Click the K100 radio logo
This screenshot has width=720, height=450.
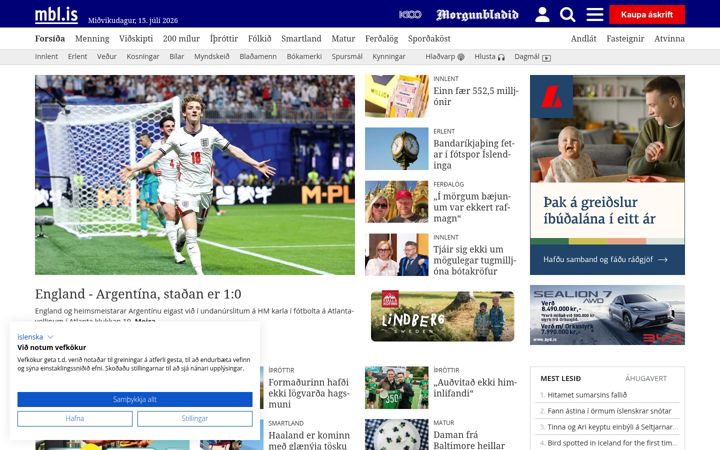pyautogui.click(x=410, y=15)
